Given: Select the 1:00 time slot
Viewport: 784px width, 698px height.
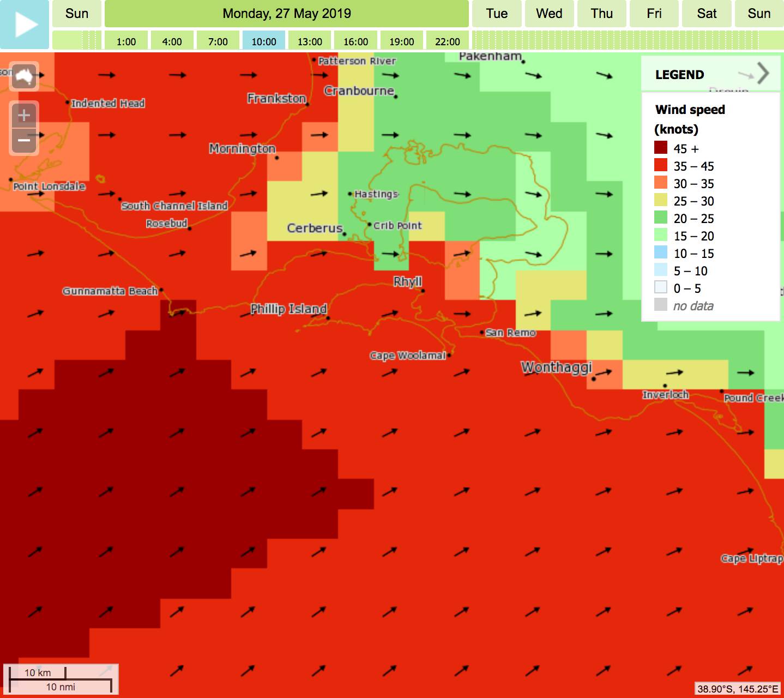Looking at the screenshot, I should [126, 41].
